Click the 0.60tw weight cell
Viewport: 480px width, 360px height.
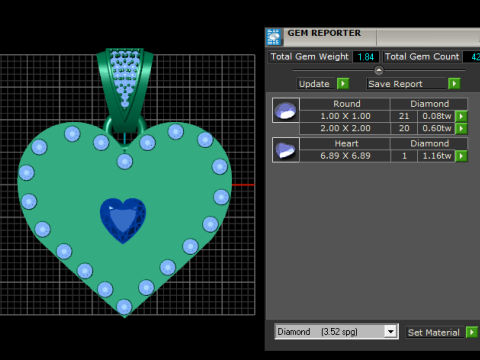(436, 128)
